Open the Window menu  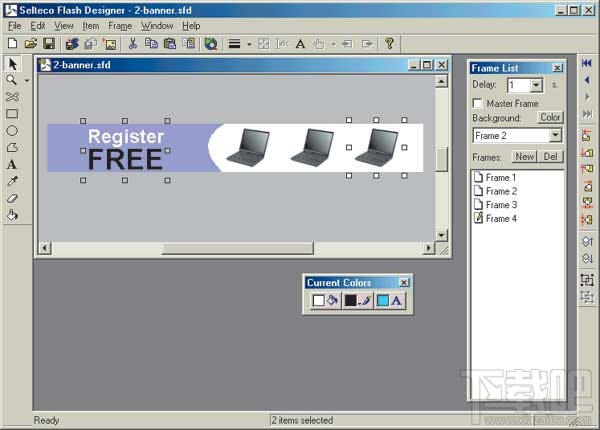click(x=157, y=26)
